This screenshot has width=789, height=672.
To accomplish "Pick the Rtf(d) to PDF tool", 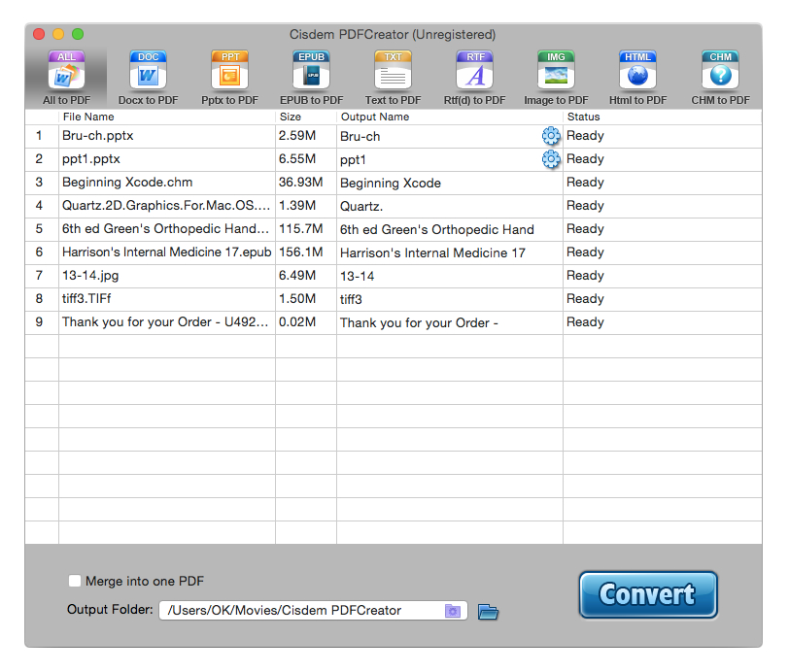I will pyautogui.click(x=474, y=77).
